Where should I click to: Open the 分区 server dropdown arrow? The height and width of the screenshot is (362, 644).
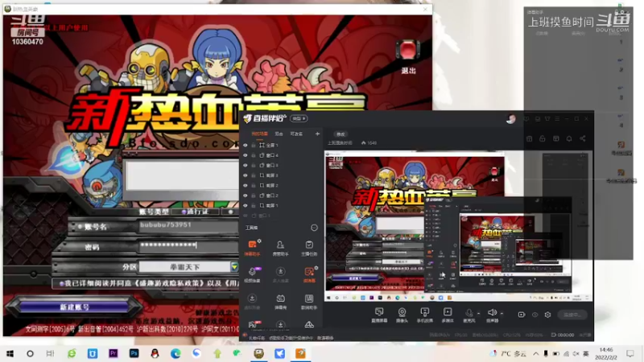click(234, 267)
